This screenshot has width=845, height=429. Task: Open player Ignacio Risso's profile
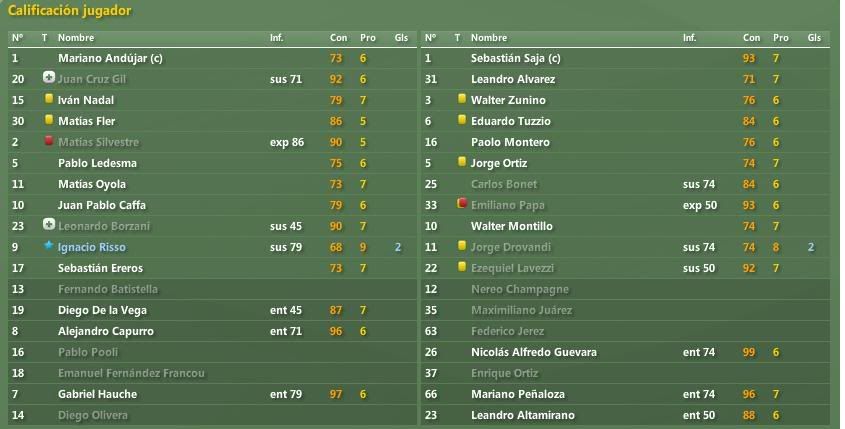[x=92, y=247]
